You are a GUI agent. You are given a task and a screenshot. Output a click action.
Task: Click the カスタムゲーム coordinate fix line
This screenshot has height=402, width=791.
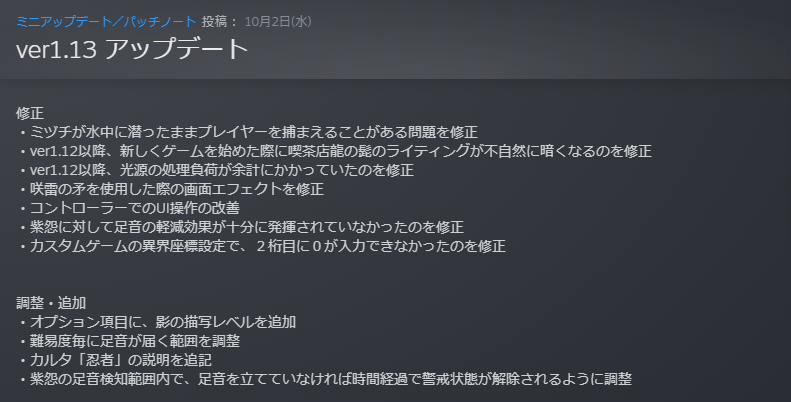262,245
